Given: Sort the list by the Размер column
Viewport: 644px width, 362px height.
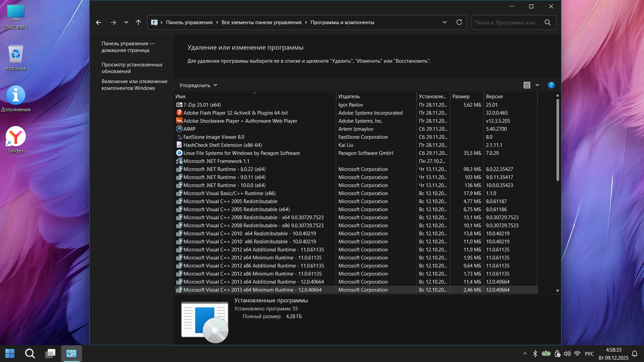Looking at the screenshot, I should pos(461,97).
